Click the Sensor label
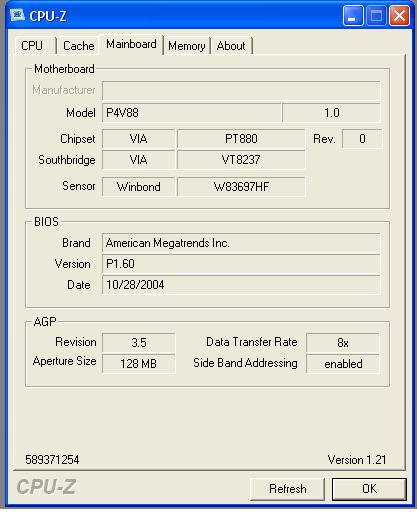This screenshot has width=417, height=512. pos(79,186)
